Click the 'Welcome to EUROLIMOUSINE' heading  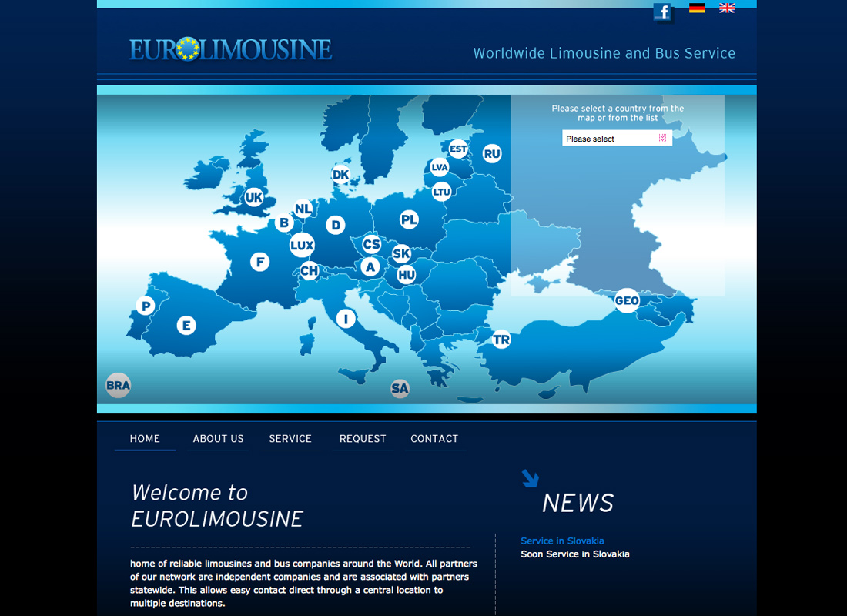[217, 506]
